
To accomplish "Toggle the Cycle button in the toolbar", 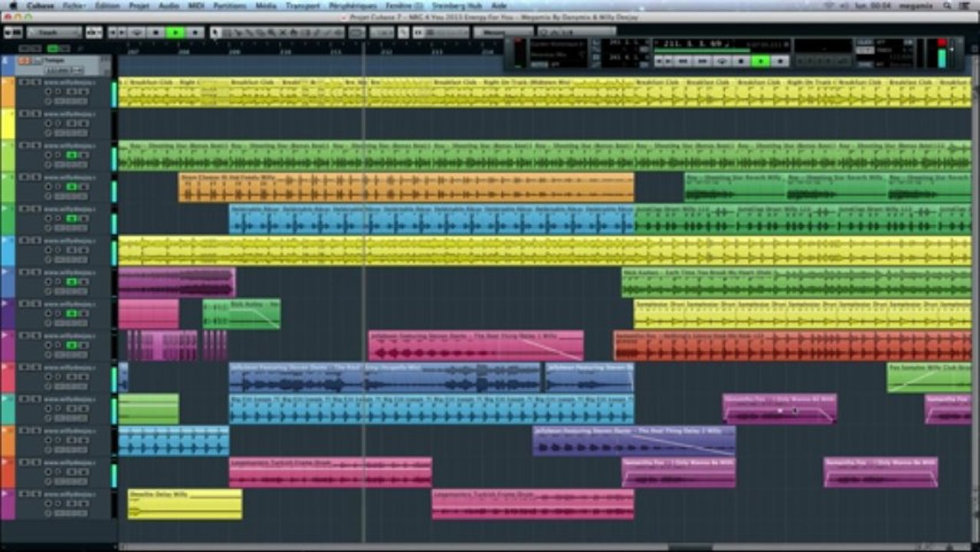I will click(x=137, y=32).
